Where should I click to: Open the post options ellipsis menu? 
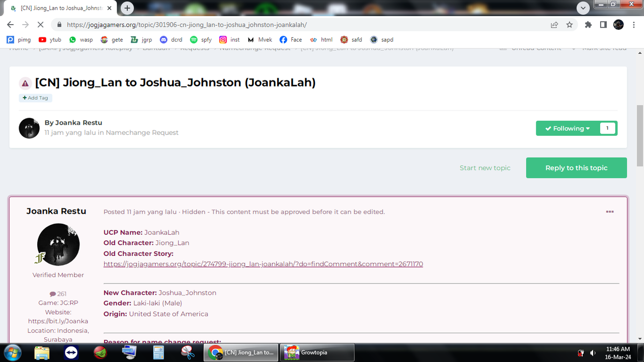610,212
